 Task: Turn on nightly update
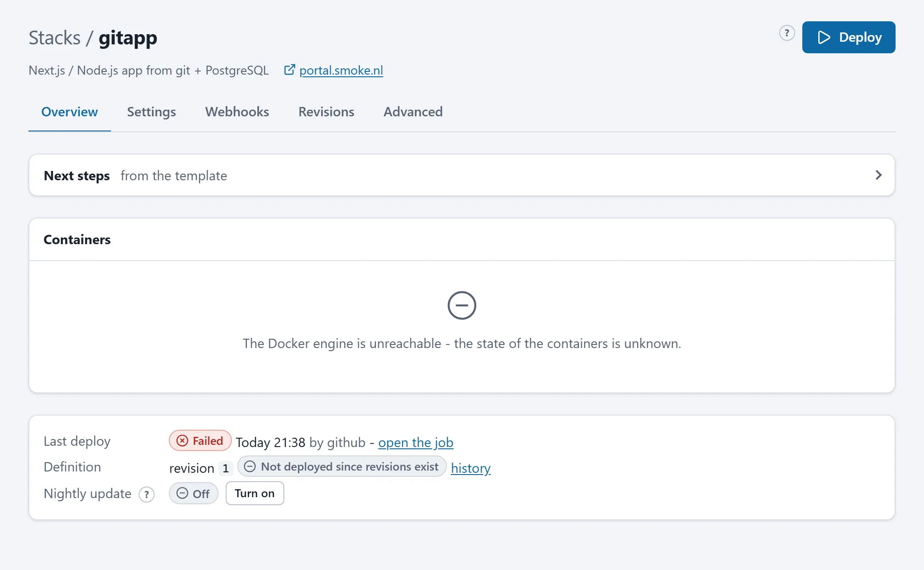click(x=255, y=493)
